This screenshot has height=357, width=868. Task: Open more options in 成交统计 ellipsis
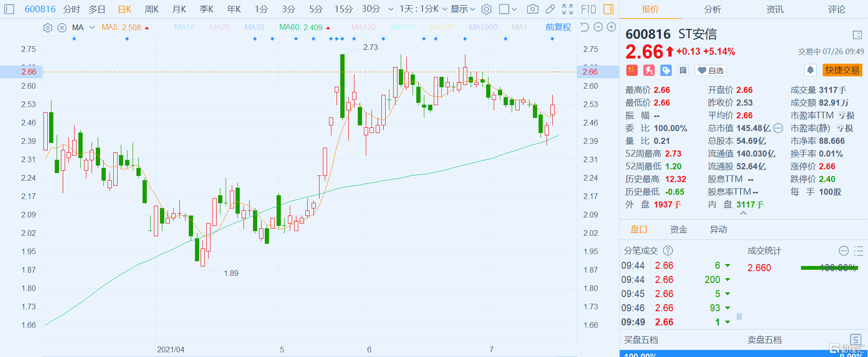(843, 251)
